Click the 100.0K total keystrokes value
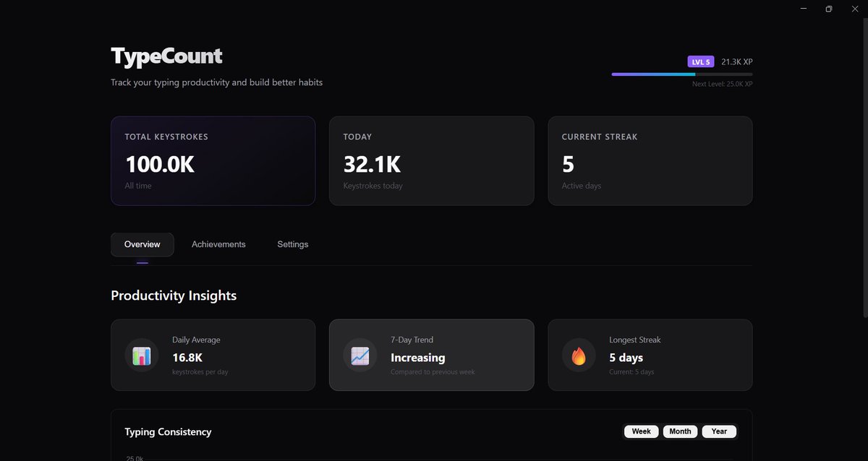 coord(160,165)
